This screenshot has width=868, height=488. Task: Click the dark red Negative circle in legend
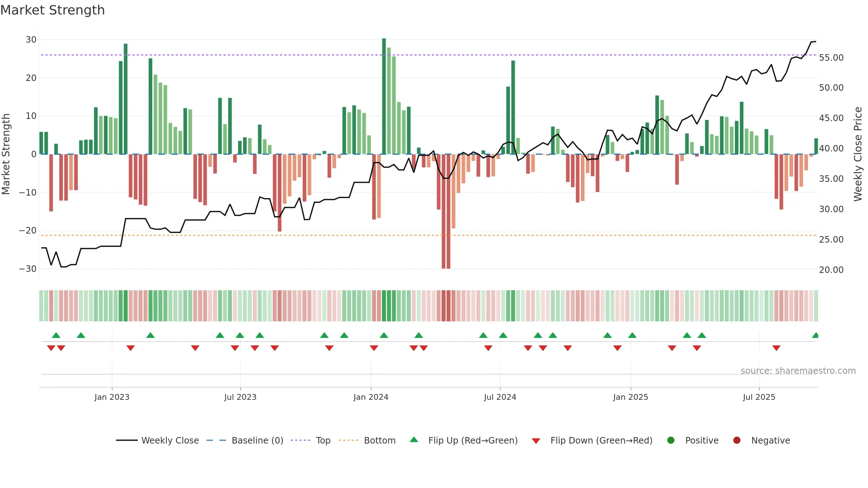[x=737, y=440]
